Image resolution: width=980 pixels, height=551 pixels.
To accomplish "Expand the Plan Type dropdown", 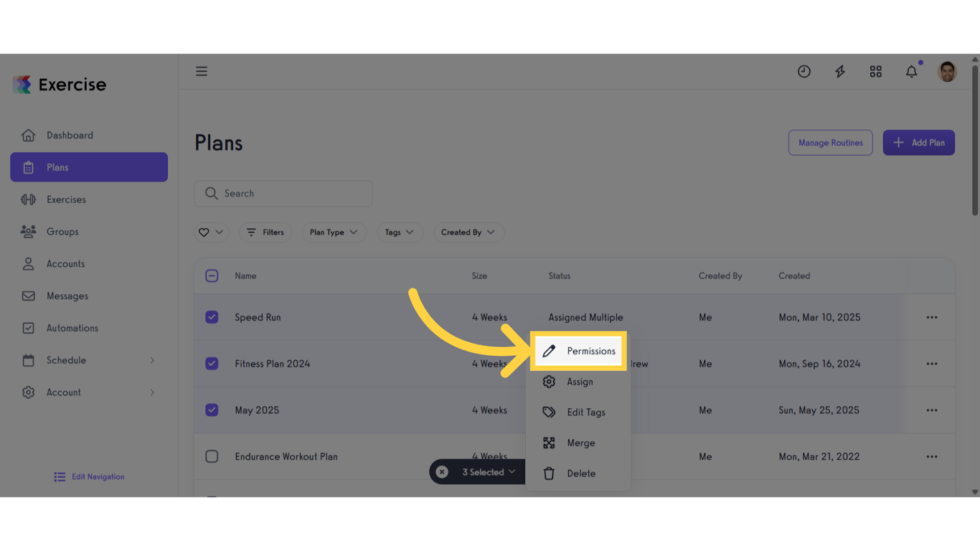I will click(334, 232).
